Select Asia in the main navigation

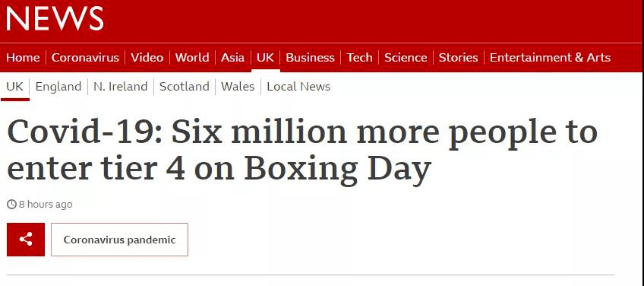coord(232,58)
